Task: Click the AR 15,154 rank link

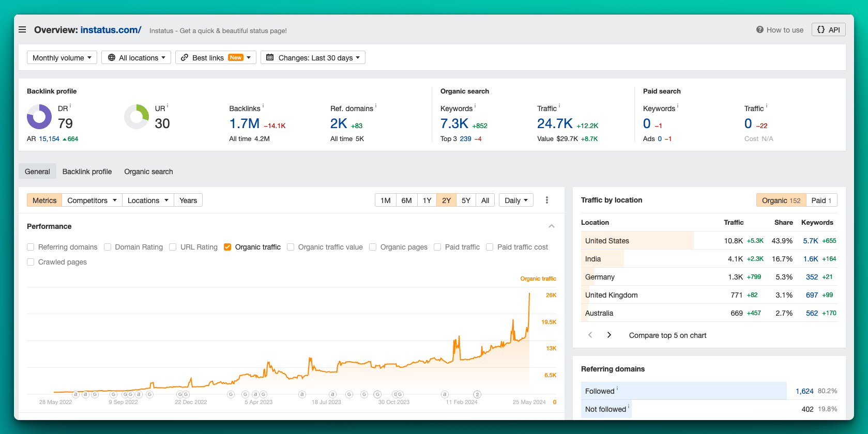Action: click(49, 139)
